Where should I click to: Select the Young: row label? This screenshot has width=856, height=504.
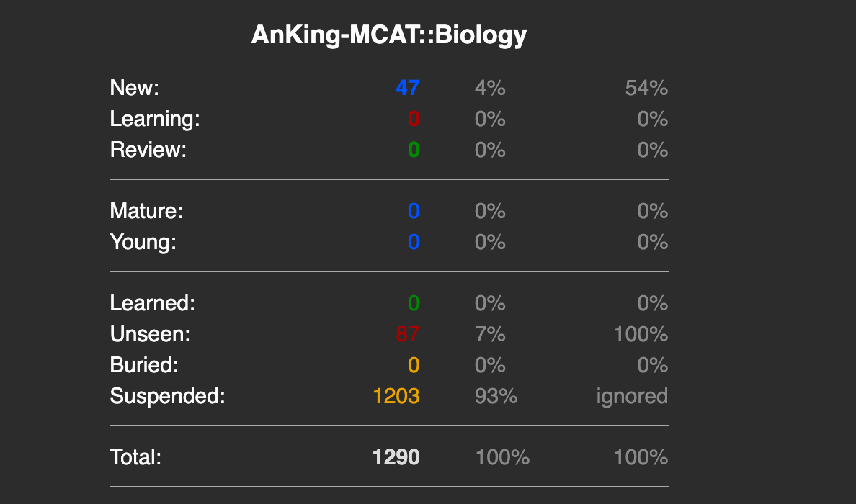click(x=143, y=242)
